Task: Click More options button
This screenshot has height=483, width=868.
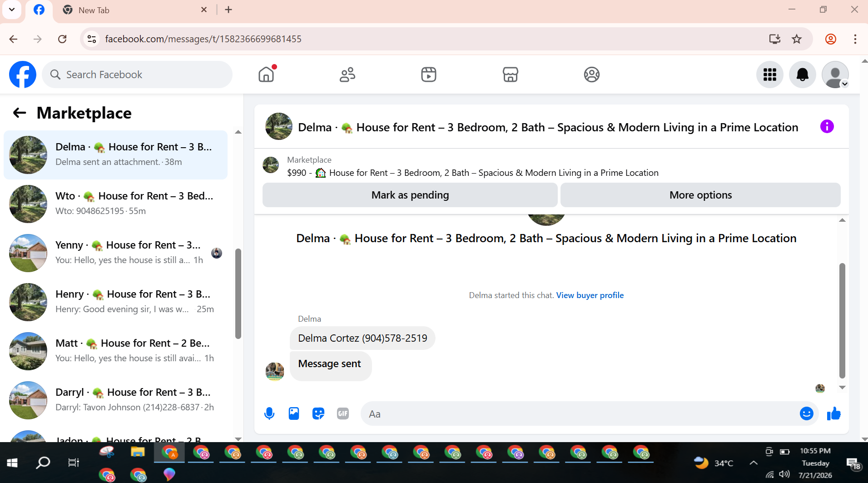Action: coord(700,195)
